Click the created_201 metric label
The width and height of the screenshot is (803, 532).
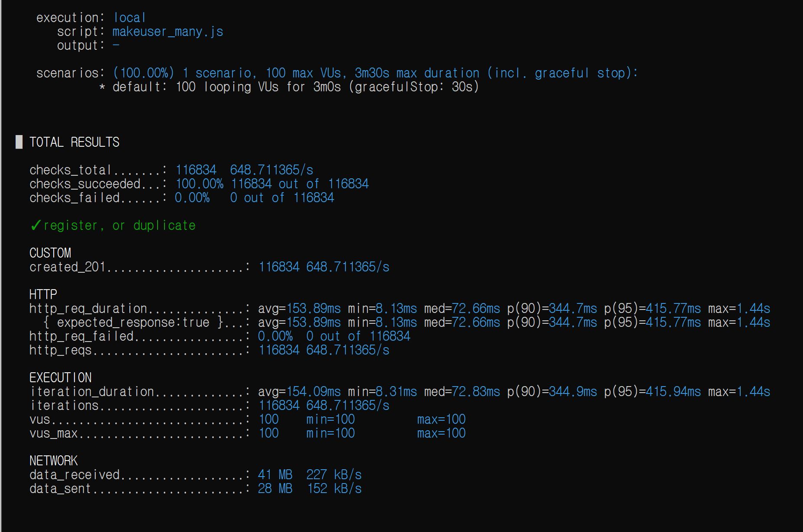click(68, 267)
